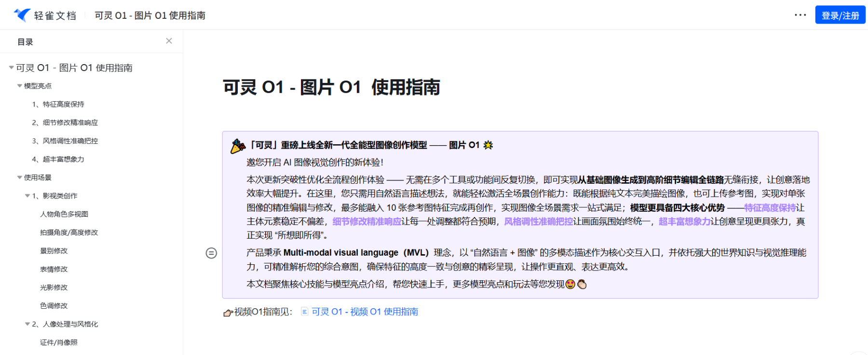Click the 模型亮点 outline label
868x355 pixels.
(x=38, y=86)
